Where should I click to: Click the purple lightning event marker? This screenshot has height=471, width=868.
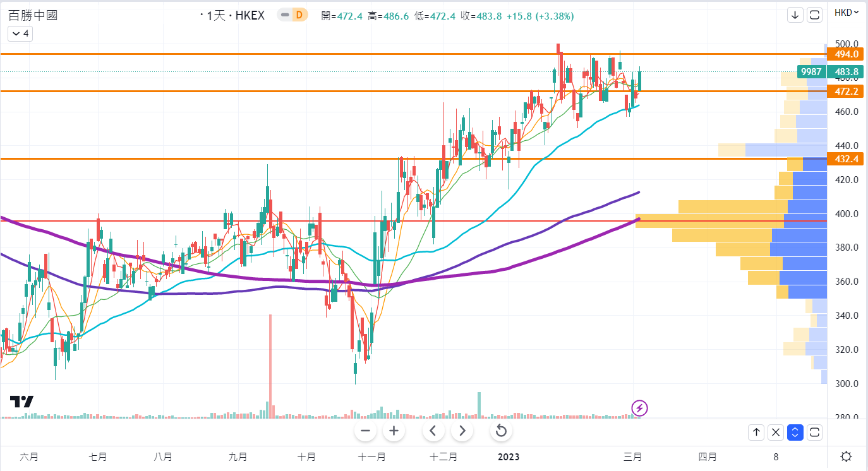click(x=639, y=408)
